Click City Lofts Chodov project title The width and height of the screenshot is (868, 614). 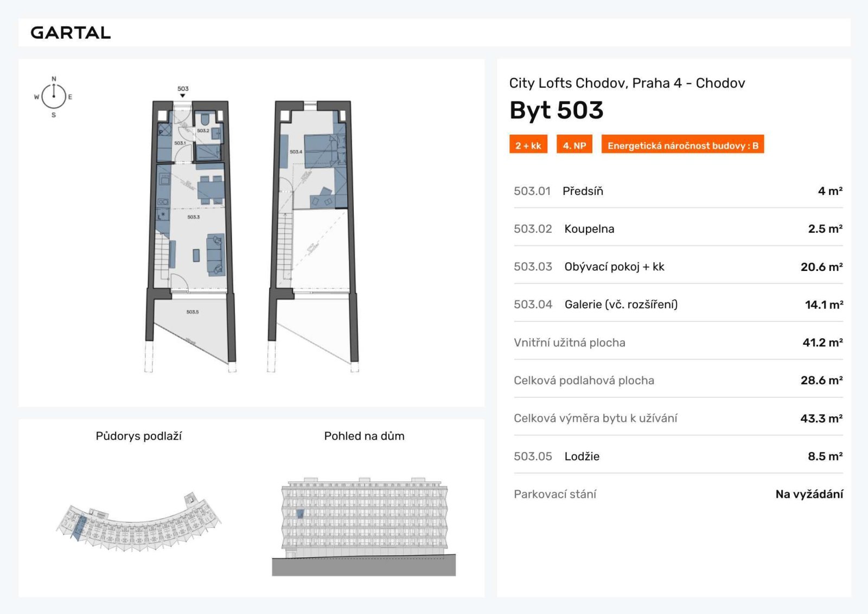pyautogui.click(x=627, y=83)
